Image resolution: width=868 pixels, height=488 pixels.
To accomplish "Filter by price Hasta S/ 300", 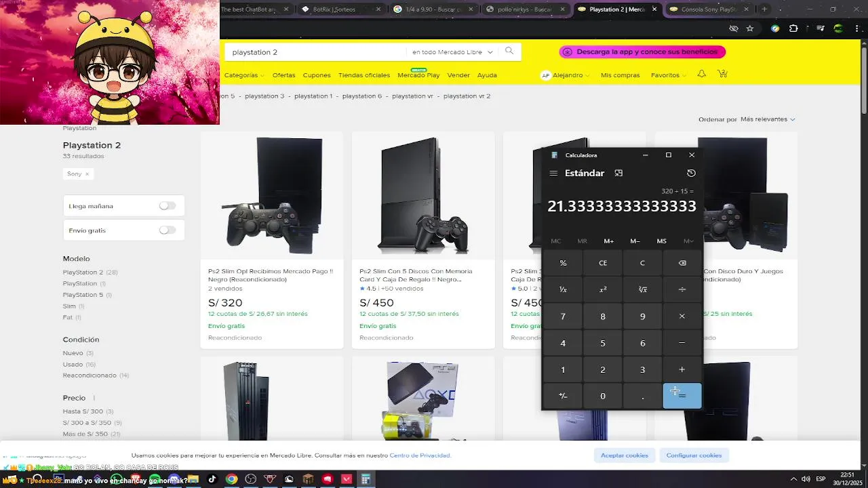I will tap(88, 411).
